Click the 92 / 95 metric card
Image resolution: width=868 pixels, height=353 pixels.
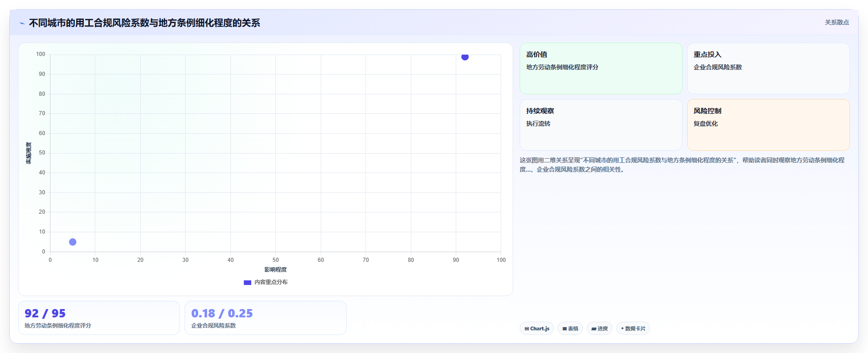99,318
